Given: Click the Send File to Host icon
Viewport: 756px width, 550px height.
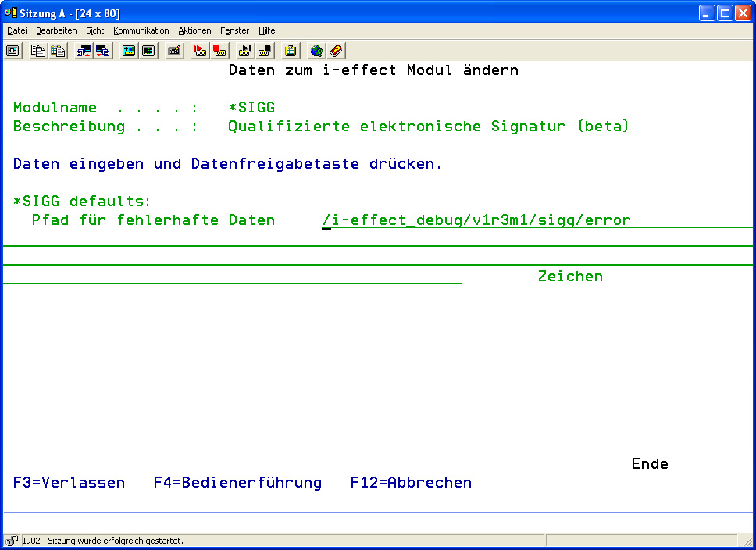Looking at the screenshot, I should pos(83,51).
